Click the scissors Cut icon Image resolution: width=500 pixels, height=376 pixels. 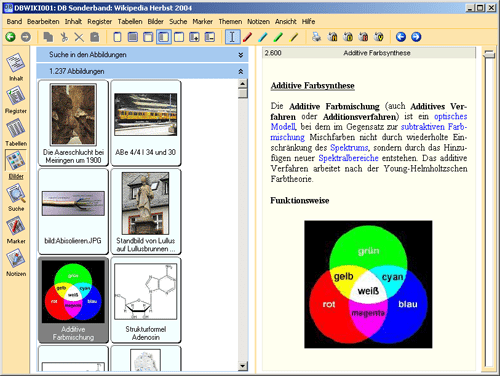click(64, 37)
